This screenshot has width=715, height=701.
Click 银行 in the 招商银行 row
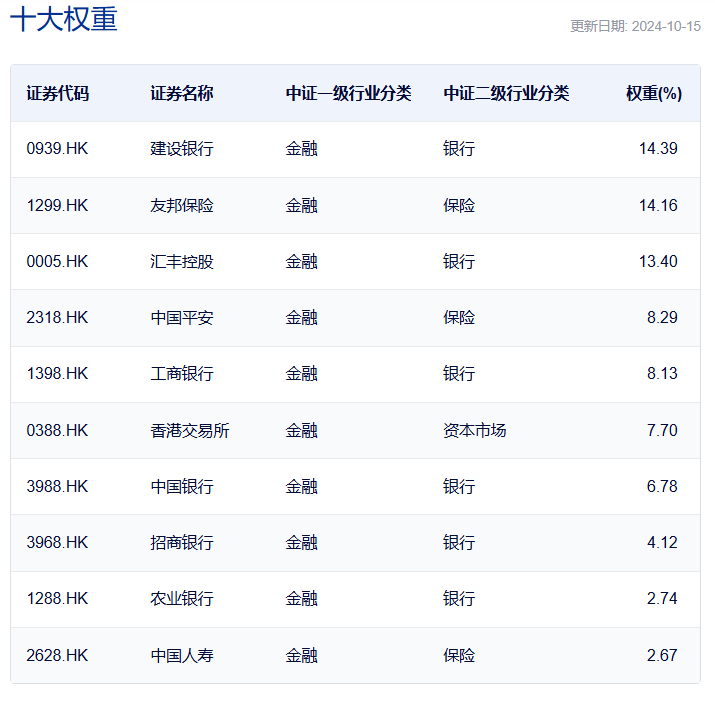tap(459, 543)
